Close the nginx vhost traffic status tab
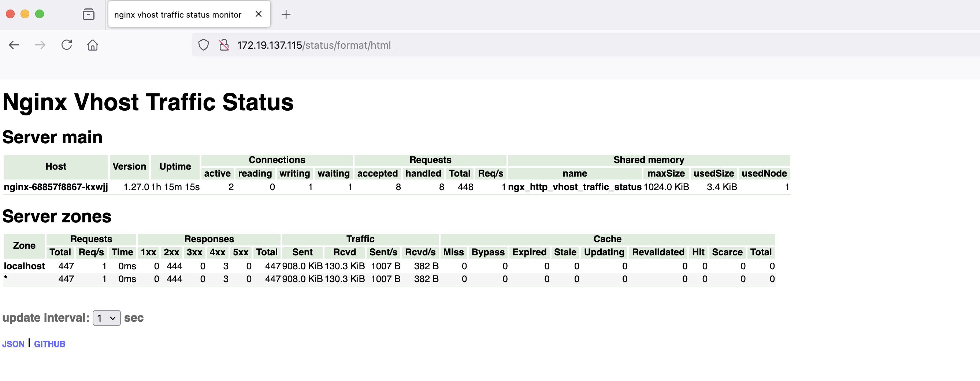Image resolution: width=980 pixels, height=381 pixels. [259, 14]
